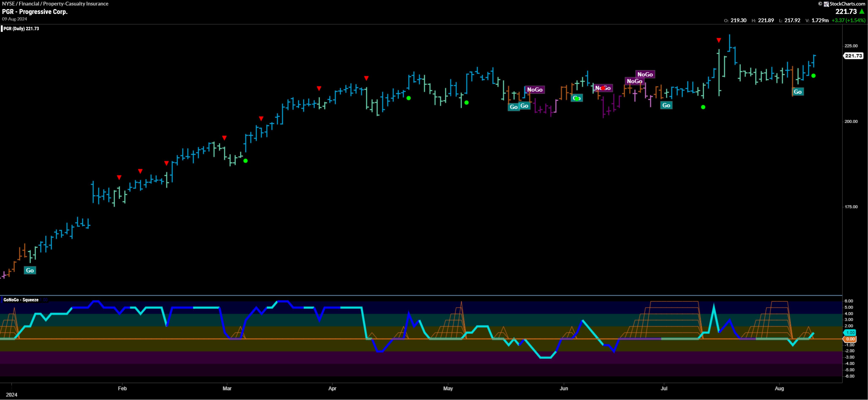Select the PGR (Daily) 221.73 legend label
The image size is (868, 400).
pyautogui.click(x=21, y=29)
